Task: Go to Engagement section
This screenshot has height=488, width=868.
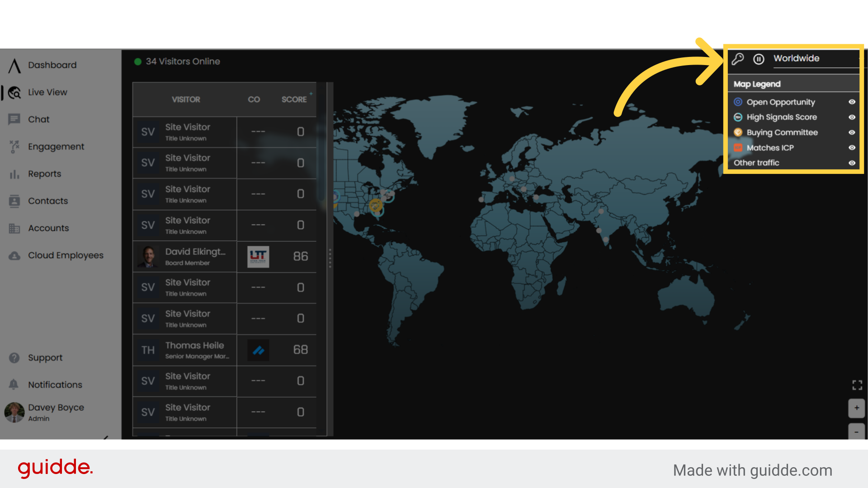Action: tap(56, 147)
